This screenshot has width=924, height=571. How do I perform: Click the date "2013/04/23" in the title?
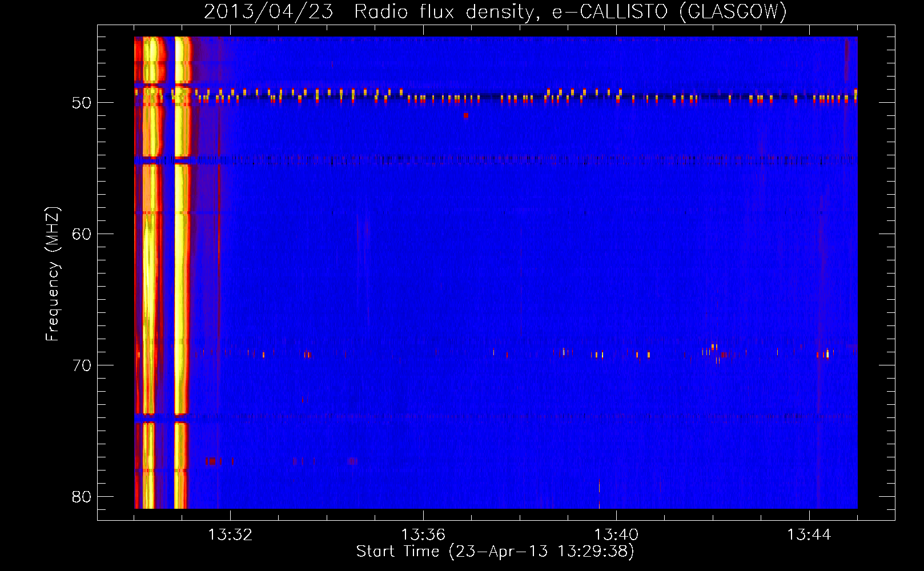click(268, 11)
